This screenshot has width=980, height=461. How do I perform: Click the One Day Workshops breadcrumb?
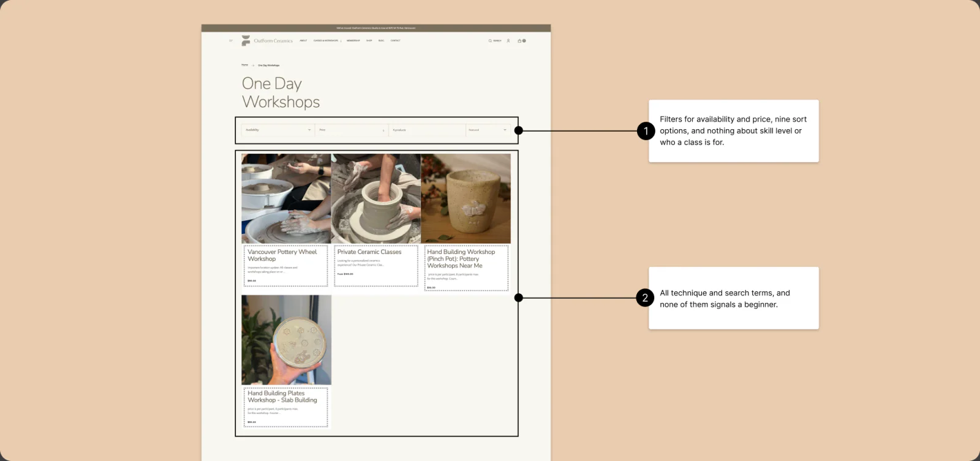(269, 65)
